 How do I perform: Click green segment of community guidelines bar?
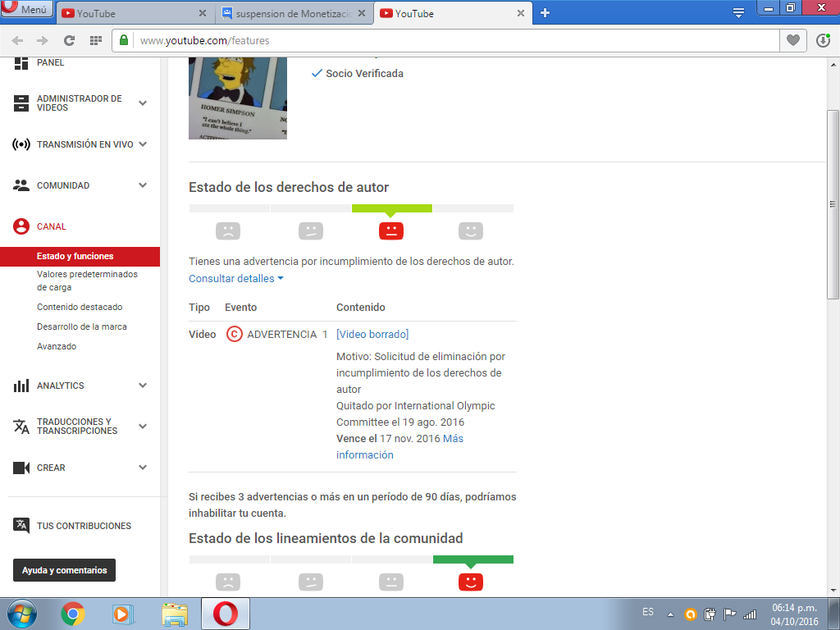click(473, 559)
